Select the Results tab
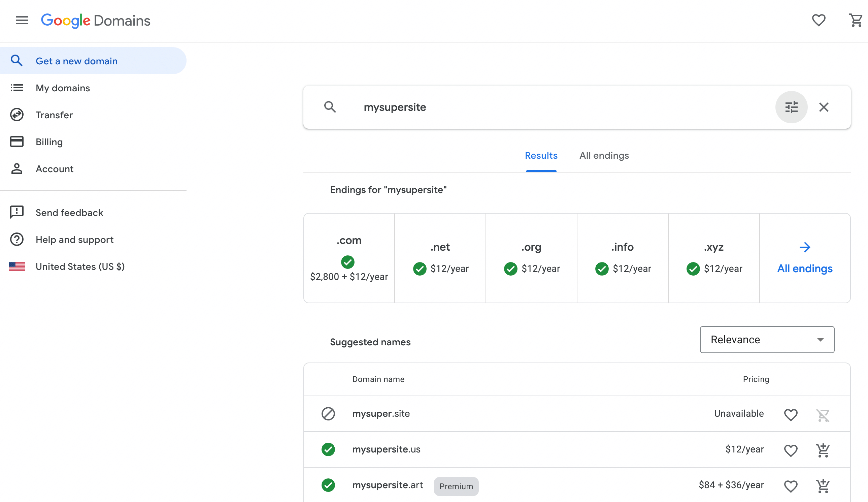The width and height of the screenshot is (868, 502). coord(540,156)
